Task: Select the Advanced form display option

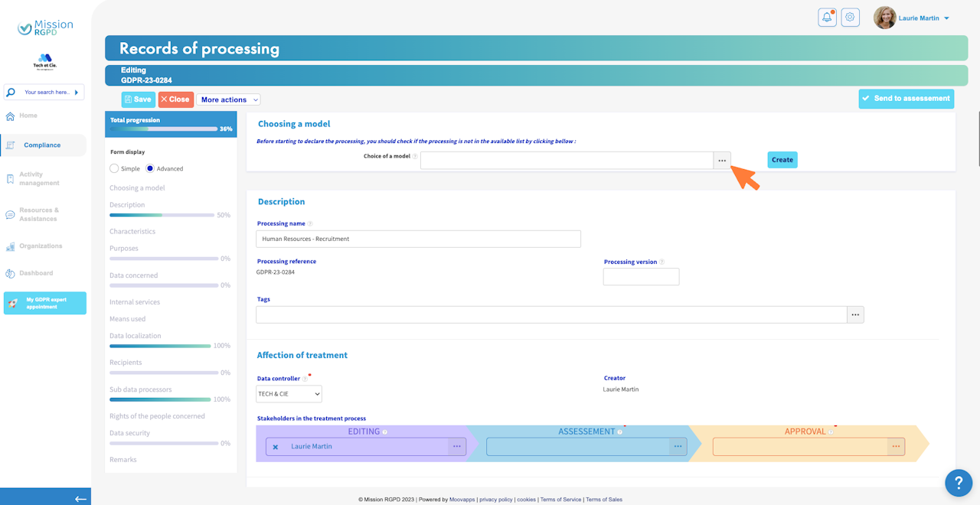Action: pyautogui.click(x=150, y=168)
